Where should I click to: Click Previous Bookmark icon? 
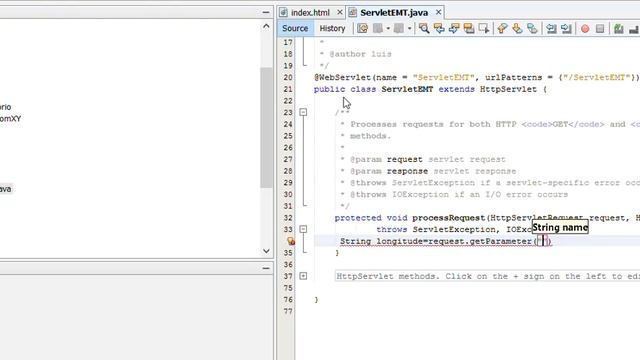502,28
